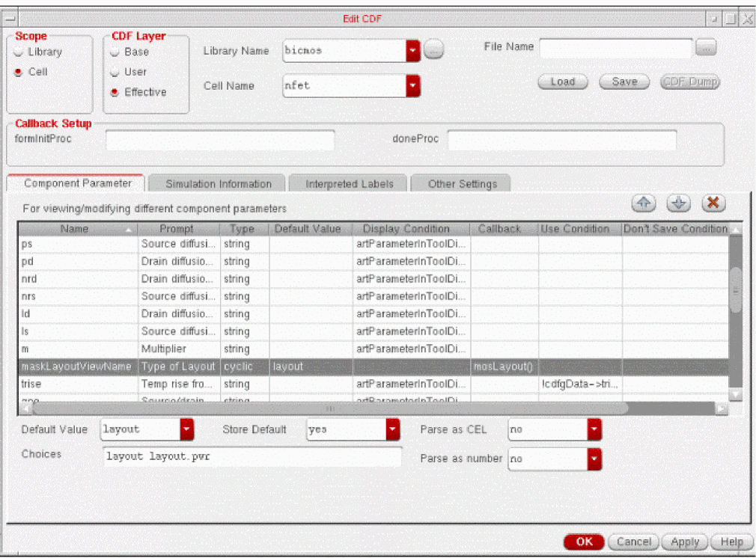Click the Apply button
Screen dimensions: 756x558
click(x=684, y=542)
